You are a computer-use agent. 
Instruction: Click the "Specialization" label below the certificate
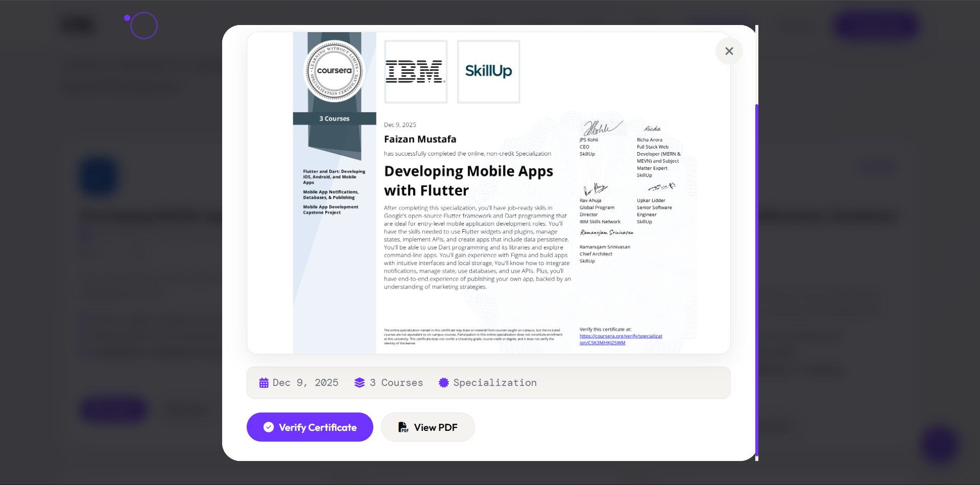pos(495,383)
